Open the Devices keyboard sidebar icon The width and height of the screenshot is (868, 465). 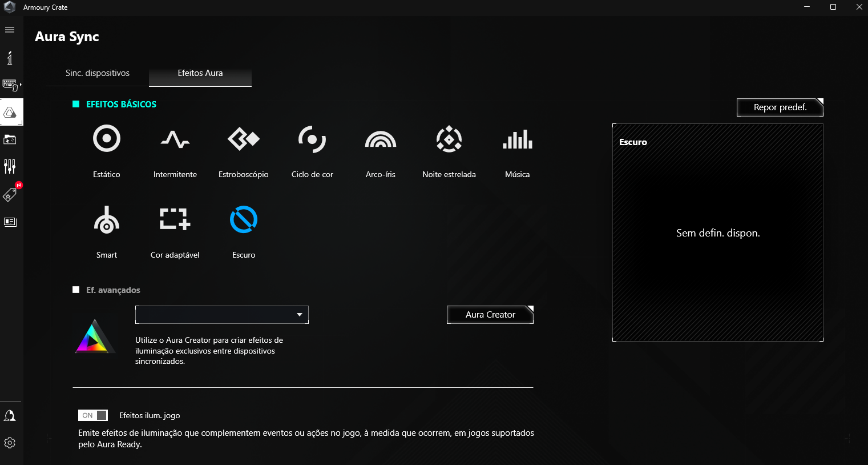pyautogui.click(x=10, y=85)
